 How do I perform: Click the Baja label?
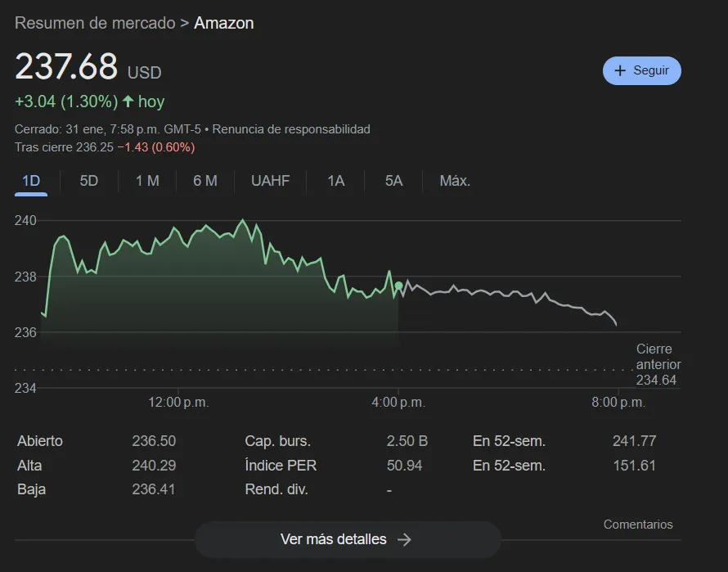click(x=31, y=489)
